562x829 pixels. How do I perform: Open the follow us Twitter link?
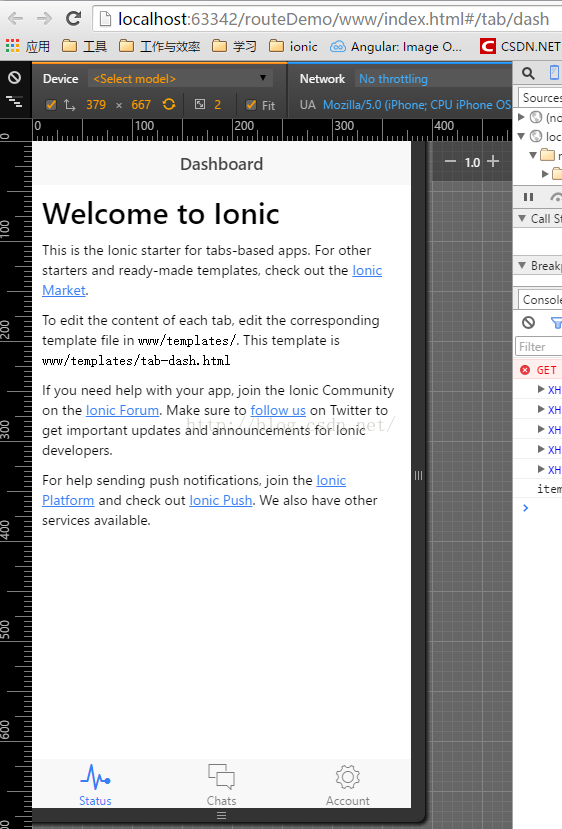coord(278,410)
